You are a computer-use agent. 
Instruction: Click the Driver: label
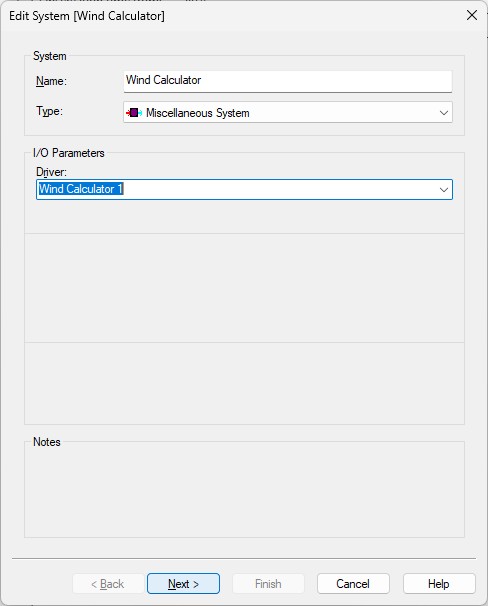coord(51,172)
